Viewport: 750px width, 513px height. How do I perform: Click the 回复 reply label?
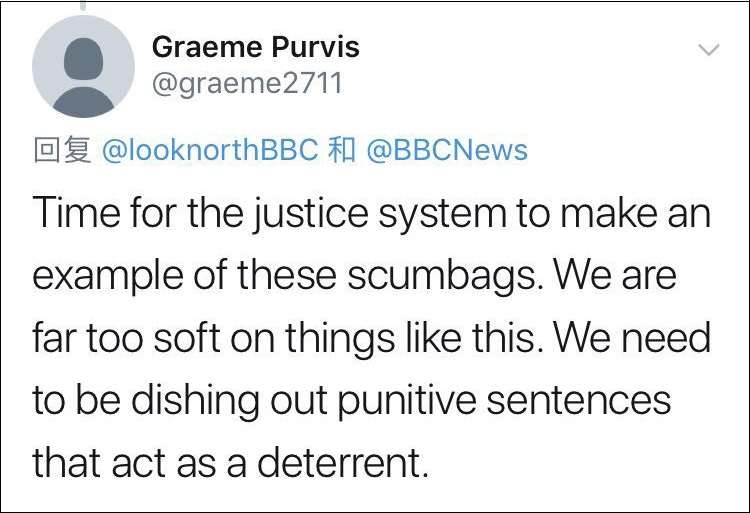pyautogui.click(x=62, y=150)
